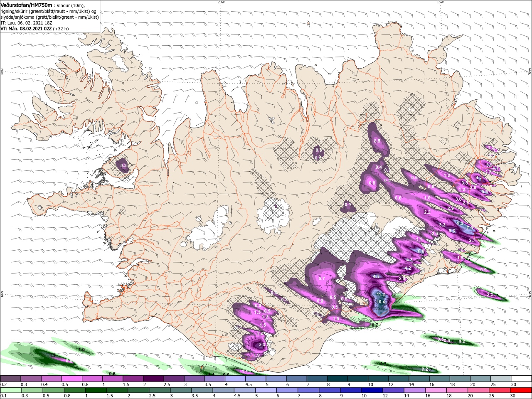
Task: Click the 2.2 precipitation value on the map
Action: [427, 212]
